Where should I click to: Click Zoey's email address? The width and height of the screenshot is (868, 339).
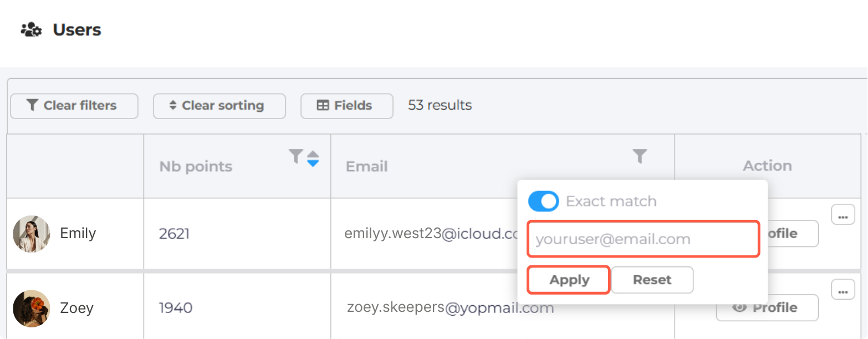point(450,308)
